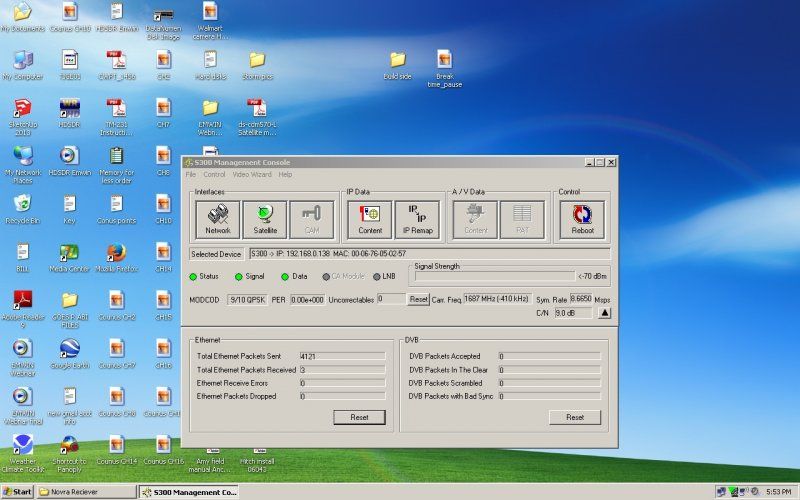
Task: Select the My Documents folder icon
Action: (x=22, y=17)
